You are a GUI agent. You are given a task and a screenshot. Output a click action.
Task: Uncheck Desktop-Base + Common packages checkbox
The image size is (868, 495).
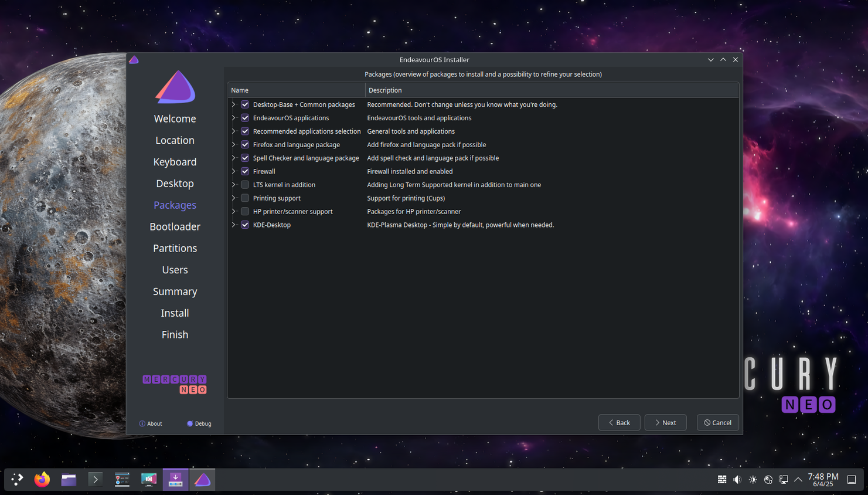coord(245,104)
